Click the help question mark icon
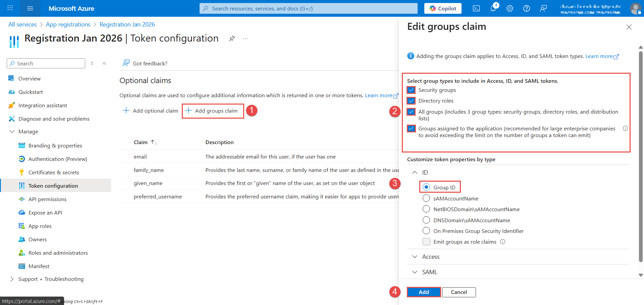The height and width of the screenshot is (305, 644). [x=526, y=8]
